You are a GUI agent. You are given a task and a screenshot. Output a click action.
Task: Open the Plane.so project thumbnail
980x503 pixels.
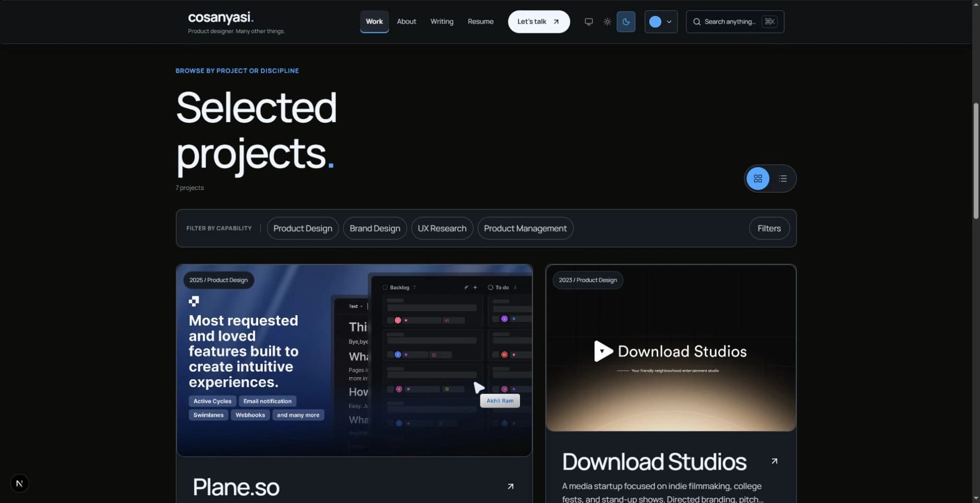[354, 361]
